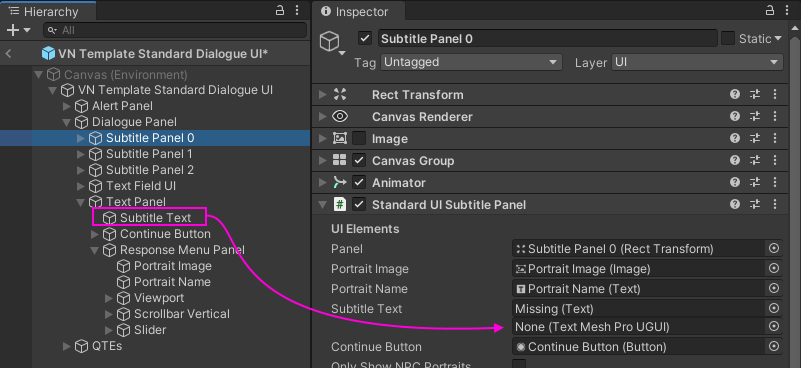Open help for Rect Transform
This screenshot has width=801, height=368.
[735, 95]
